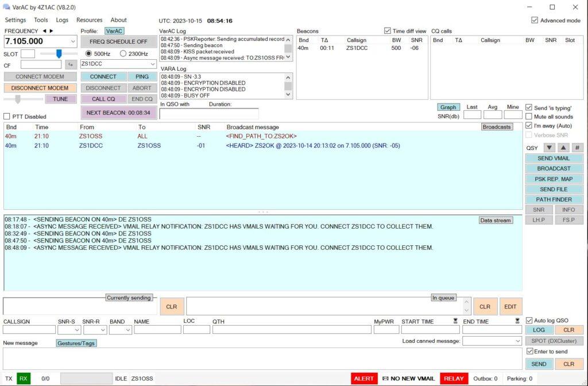Open the Resources menu

pos(89,20)
